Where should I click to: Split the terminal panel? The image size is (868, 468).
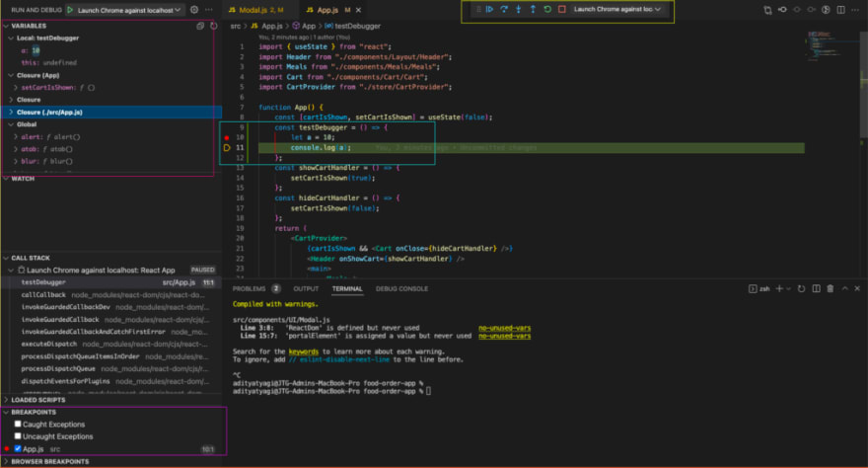pyautogui.click(x=816, y=288)
